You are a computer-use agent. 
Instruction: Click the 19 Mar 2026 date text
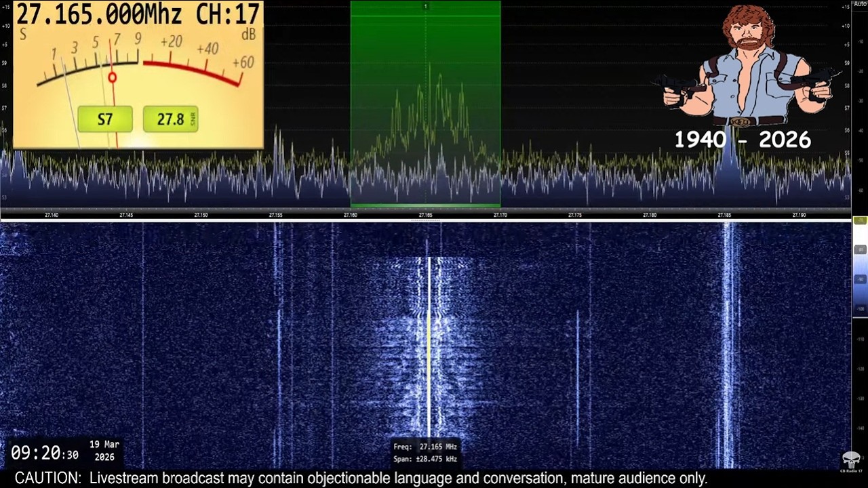pos(104,451)
